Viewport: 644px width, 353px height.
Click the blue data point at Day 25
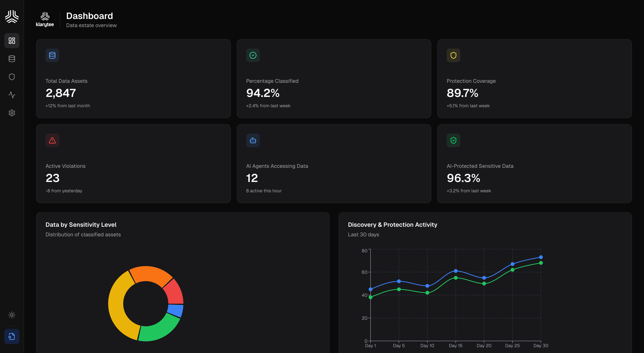pyautogui.click(x=512, y=264)
